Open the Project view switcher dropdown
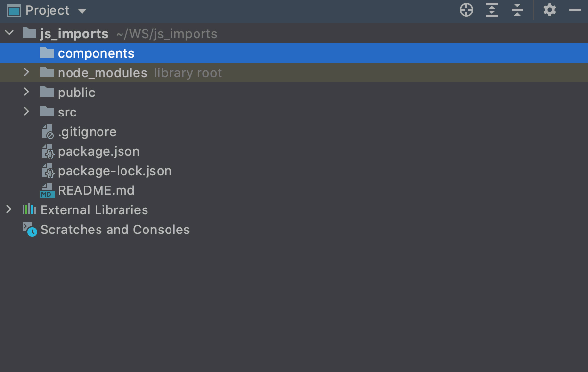 click(81, 10)
